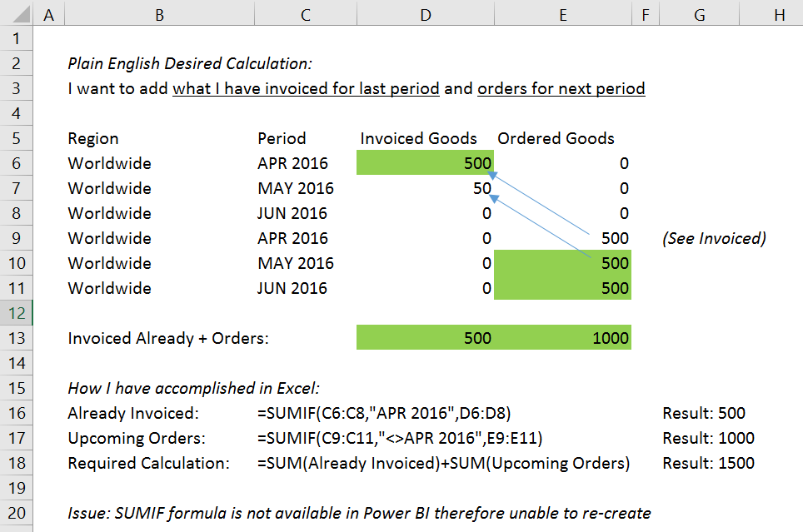Click the 'Region' header cell
The height and width of the screenshot is (532, 803).
pyautogui.click(x=93, y=138)
